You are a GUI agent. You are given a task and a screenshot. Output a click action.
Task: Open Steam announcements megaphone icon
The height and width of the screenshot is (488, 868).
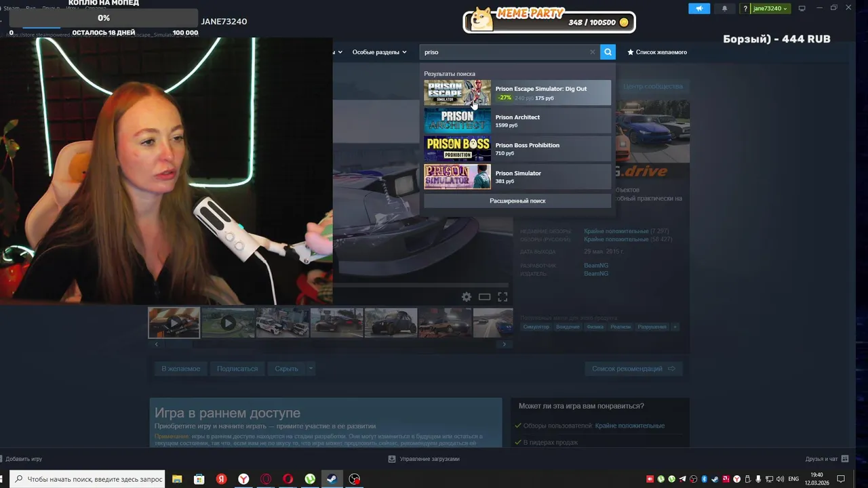pyautogui.click(x=699, y=9)
